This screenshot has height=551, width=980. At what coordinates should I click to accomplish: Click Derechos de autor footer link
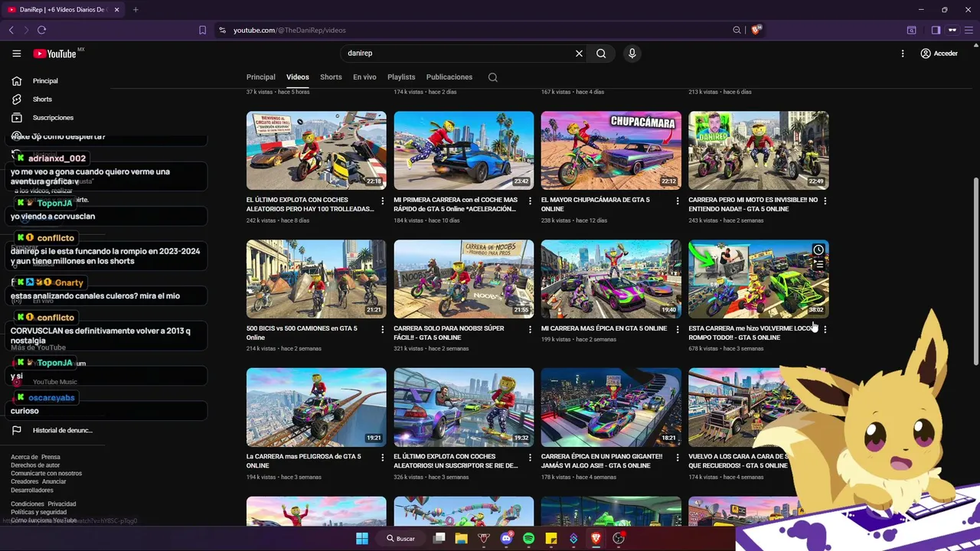click(35, 465)
